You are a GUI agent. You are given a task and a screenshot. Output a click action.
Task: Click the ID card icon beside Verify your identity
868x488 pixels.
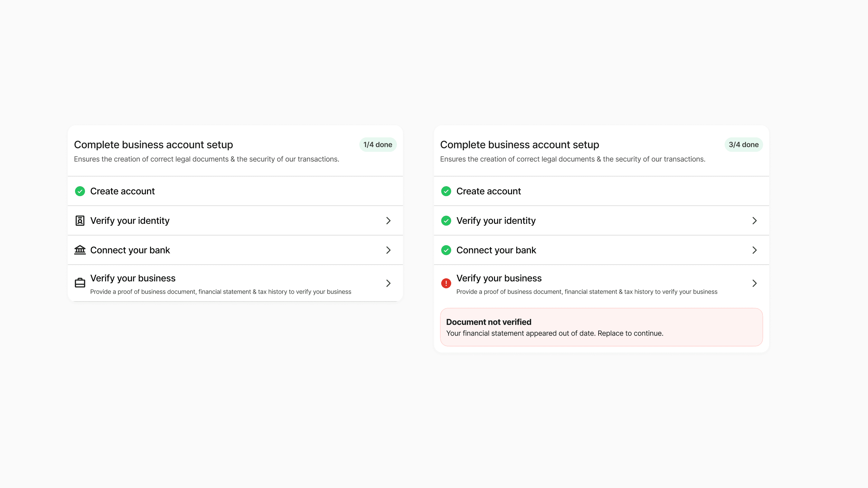point(80,221)
